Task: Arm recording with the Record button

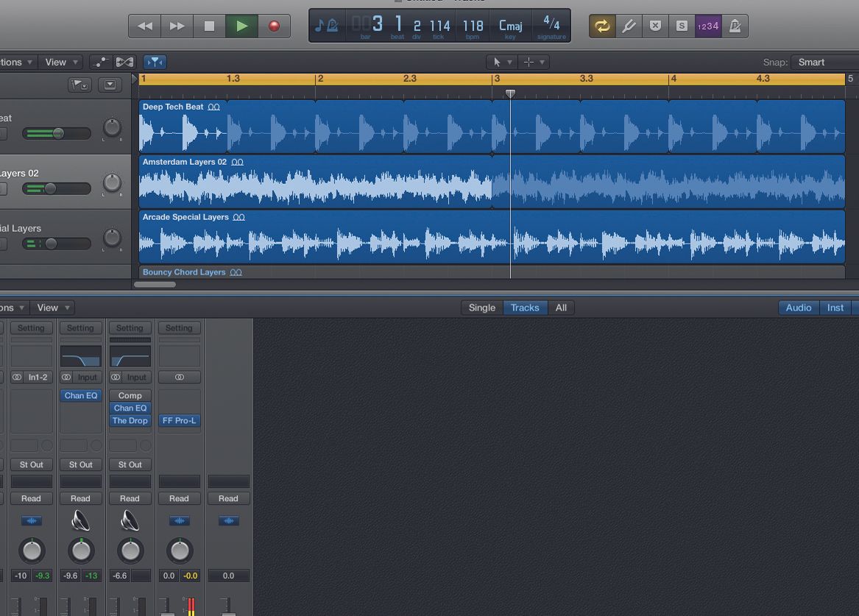Action: coord(273,25)
